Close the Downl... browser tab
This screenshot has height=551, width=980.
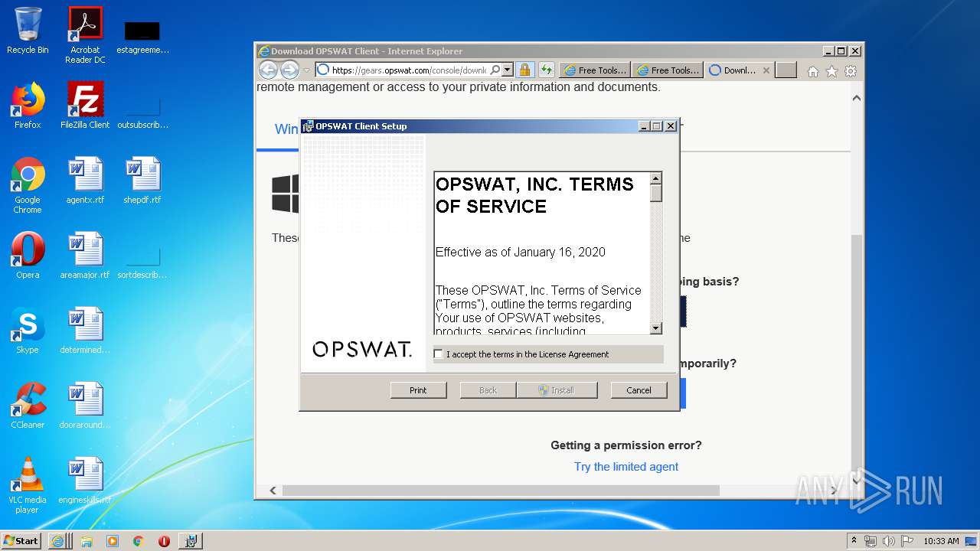tap(766, 70)
